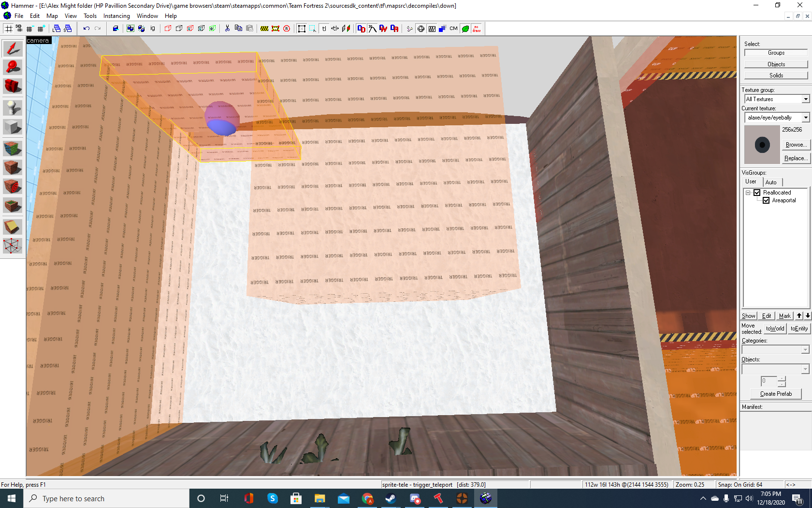The image size is (812, 508).
Task: Select the Vertex manipulation tool
Action: 13,246
